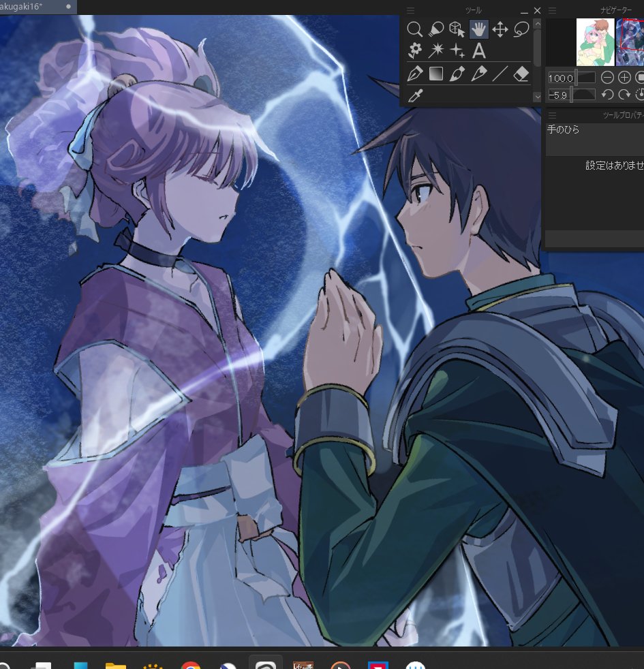Select the sparkle-plus correction tool
Screen dimensions: 644x669
457,50
